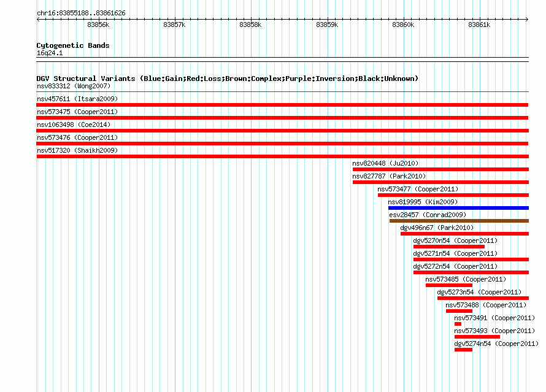
Task: Open the esv28457 (Conrad2009) label
Action: (x=428, y=215)
